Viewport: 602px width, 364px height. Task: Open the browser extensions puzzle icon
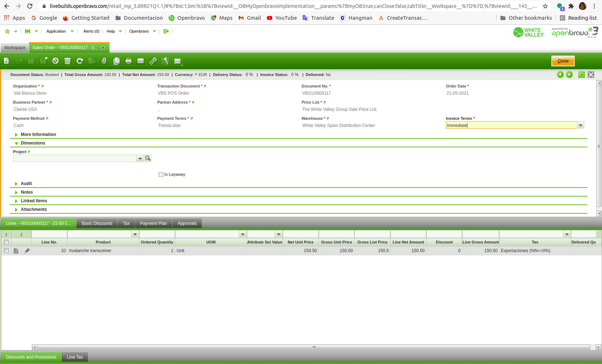coord(571,6)
